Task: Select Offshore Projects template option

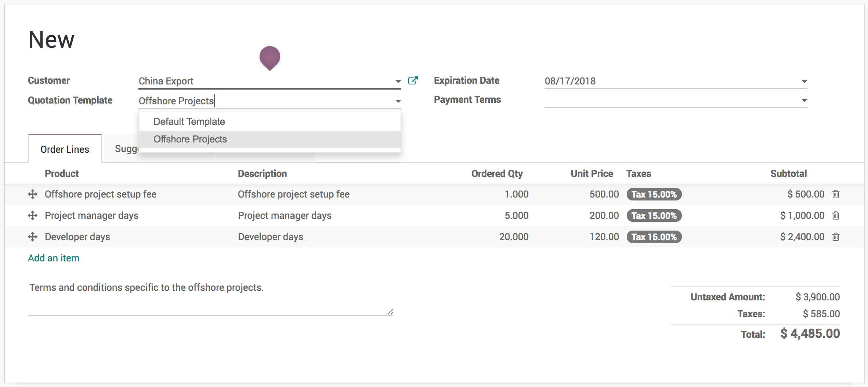Action: point(190,139)
